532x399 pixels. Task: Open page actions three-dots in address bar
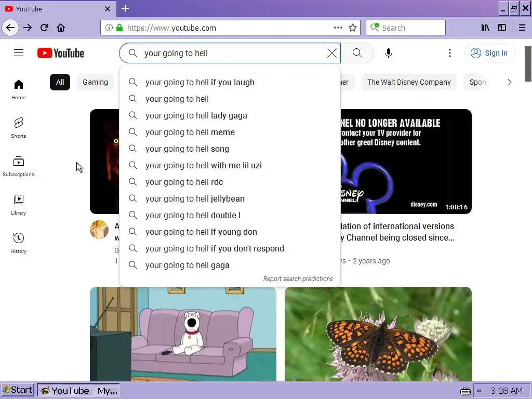tap(338, 28)
